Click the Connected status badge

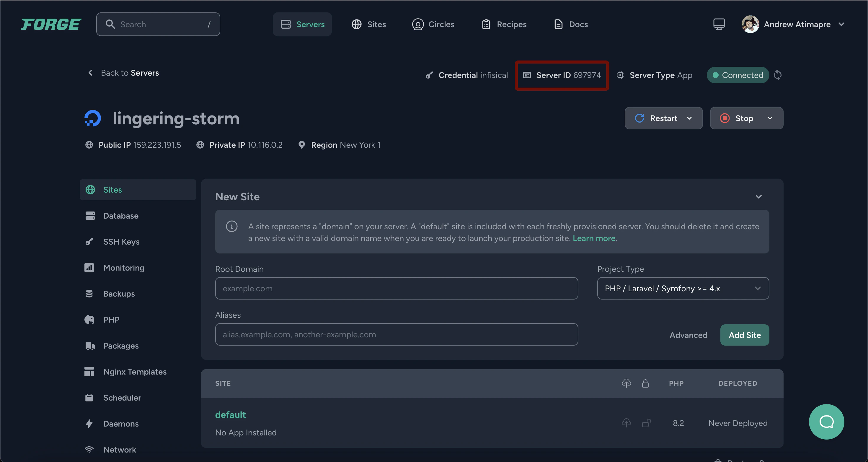tap(738, 75)
